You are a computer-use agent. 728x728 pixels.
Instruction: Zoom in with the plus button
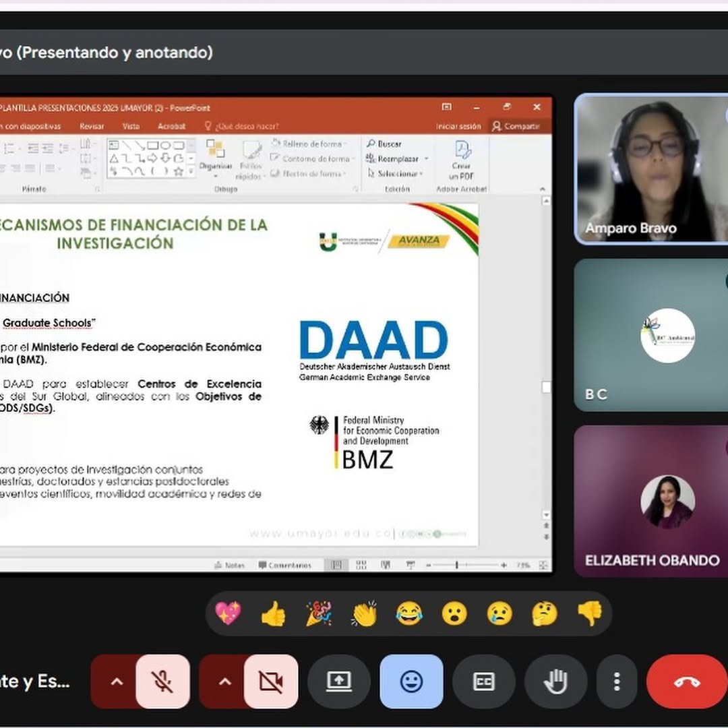(x=504, y=565)
